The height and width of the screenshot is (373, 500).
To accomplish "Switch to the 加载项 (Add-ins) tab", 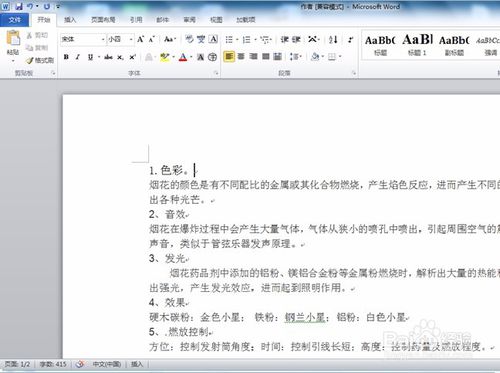I will pyautogui.click(x=246, y=20).
